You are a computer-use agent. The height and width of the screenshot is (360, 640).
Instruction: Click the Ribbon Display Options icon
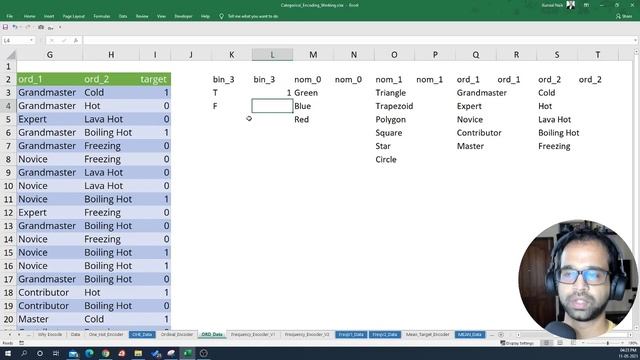click(586, 5)
